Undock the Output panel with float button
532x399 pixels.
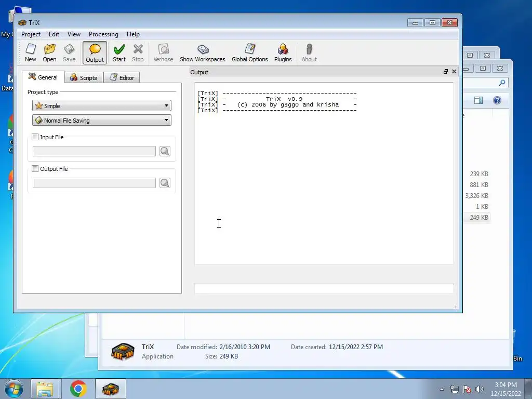pos(446,72)
